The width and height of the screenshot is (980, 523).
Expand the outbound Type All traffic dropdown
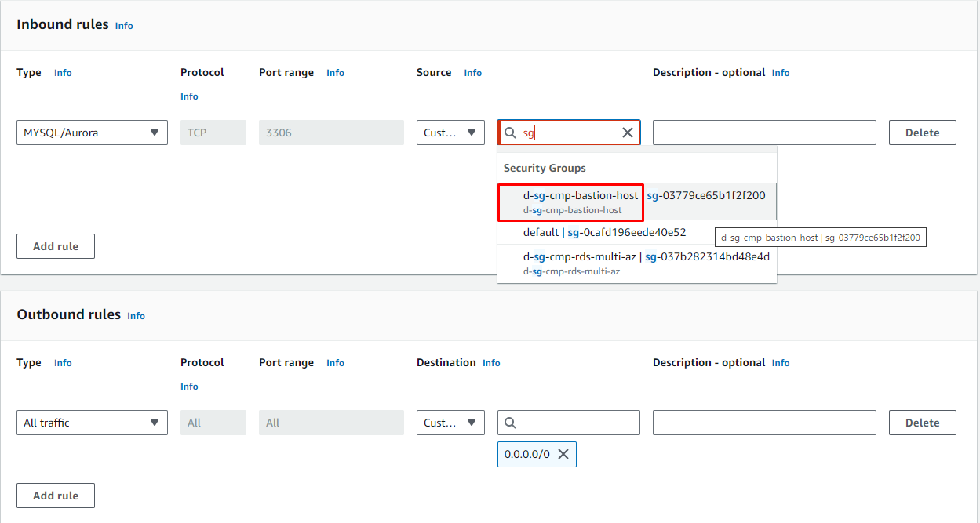(x=92, y=423)
